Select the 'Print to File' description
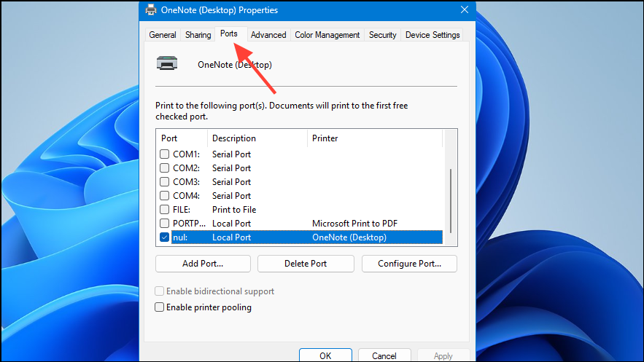The width and height of the screenshot is (644, 362). 234,210
